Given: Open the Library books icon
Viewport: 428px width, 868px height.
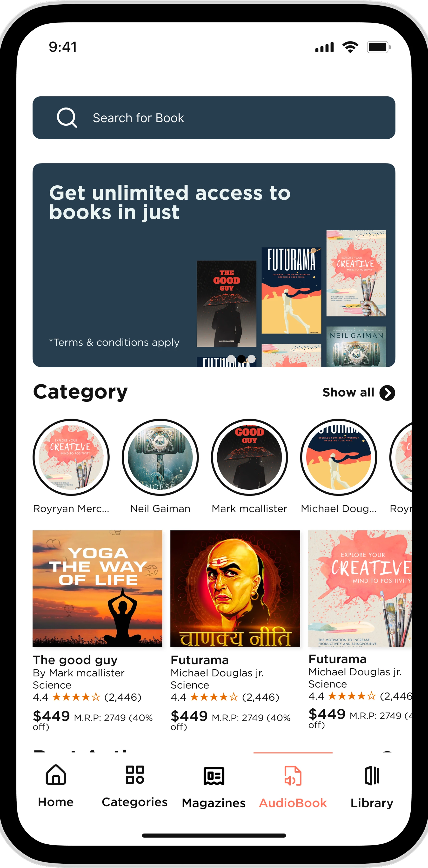Looking at the screenshot, I should tap(372, 775).
